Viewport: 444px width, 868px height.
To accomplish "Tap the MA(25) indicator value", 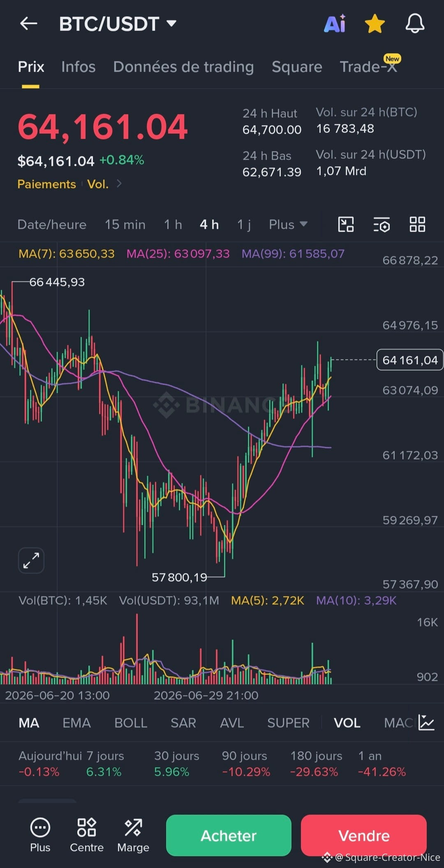I will 178,254.
